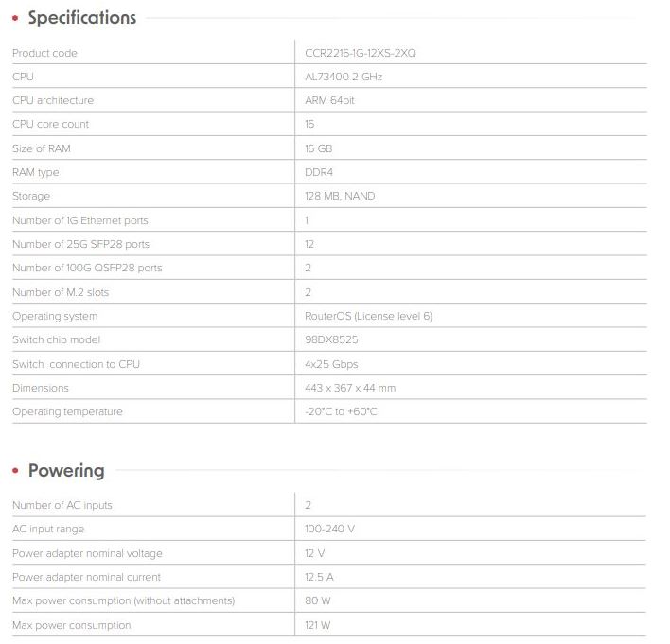Click the DDR4 RAM type value
This screenshot has height=644, width=670.
point(319,172)
